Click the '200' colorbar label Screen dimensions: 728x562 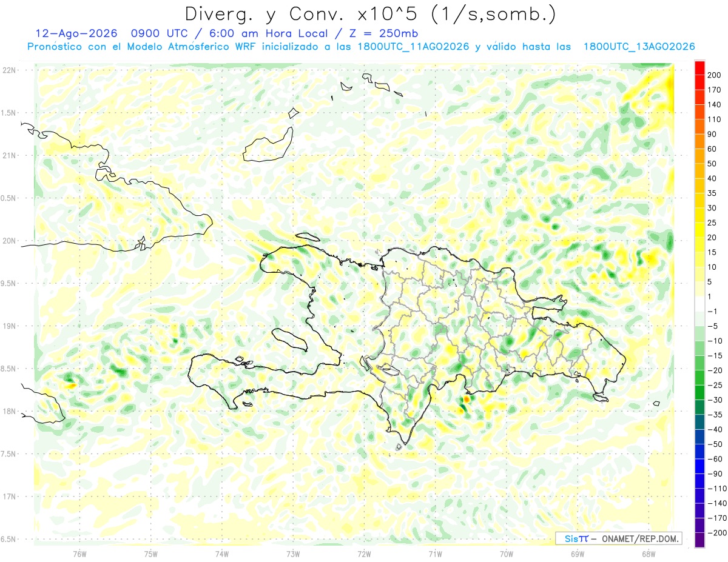tap(715, 75)
